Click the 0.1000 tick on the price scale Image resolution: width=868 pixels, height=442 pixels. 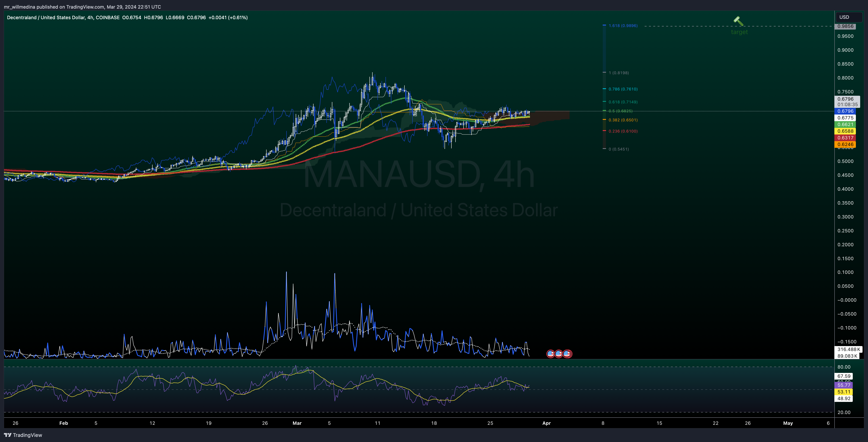click(846, 272)
